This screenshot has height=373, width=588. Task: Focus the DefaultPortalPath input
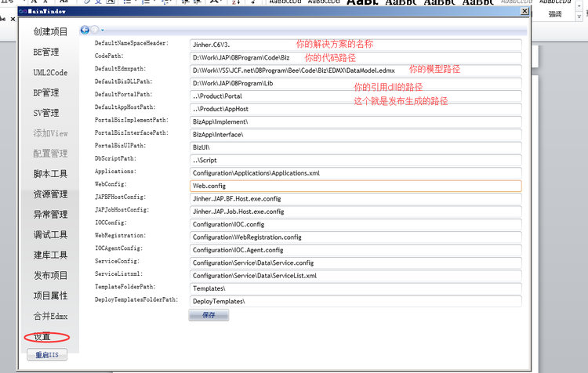[x=355, y=96]
